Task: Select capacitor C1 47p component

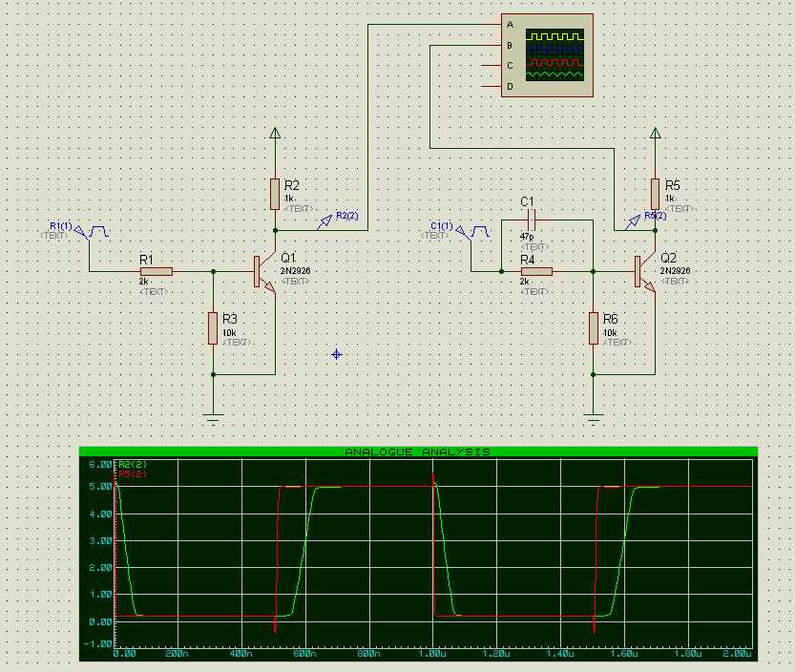Action: pos(531,220)
